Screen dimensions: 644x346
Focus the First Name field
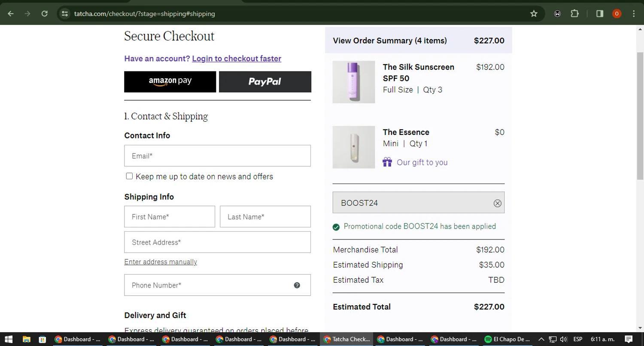pos(170,217)
